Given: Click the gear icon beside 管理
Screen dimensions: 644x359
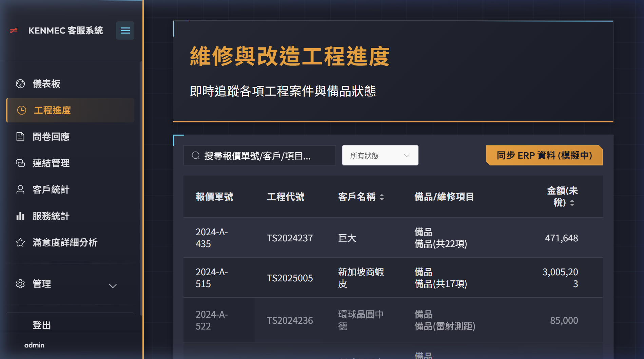Looking at the screenshot, I should (20, 284).
